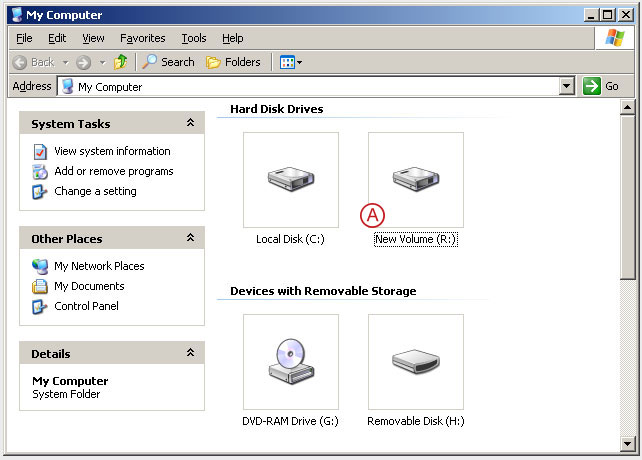Image resolution: width=642 pixels, height=460 pixels.
Task: Collapse the Details panel
Action: [x=189, y=354]
